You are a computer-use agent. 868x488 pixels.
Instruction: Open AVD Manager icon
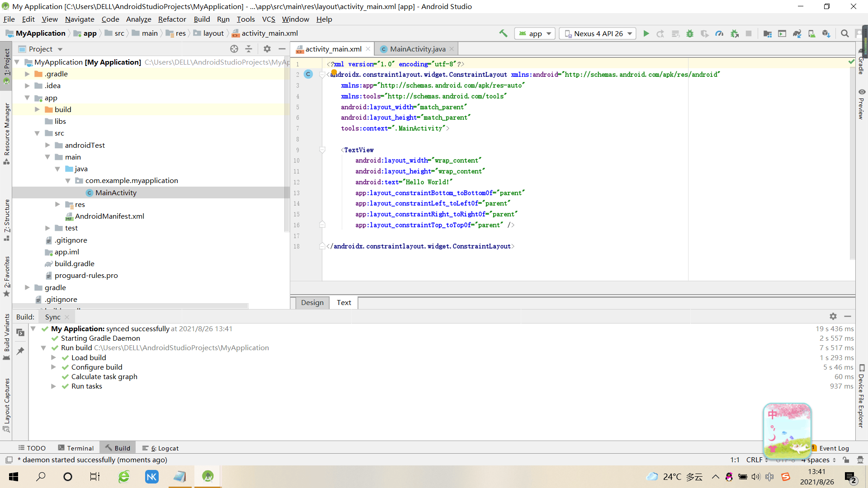tap(812, 33)
